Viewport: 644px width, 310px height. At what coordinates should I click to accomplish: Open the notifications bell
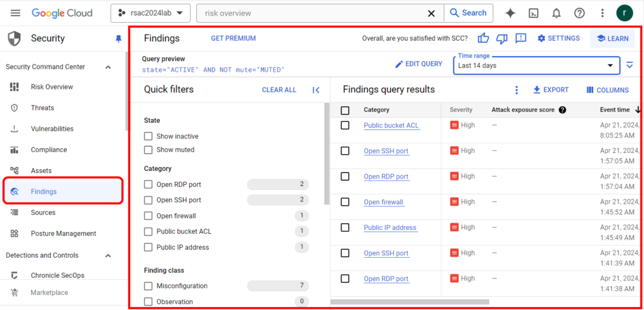coord(556,13)
